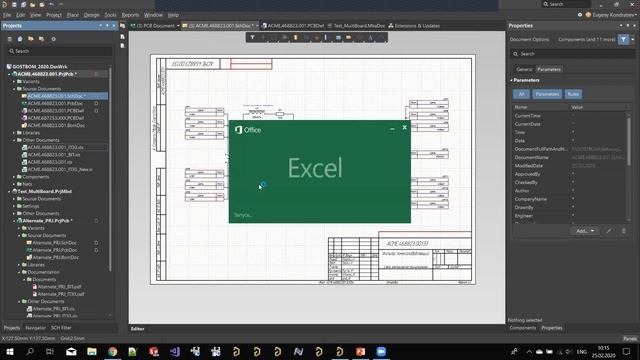Collapse the Other Documents folder under ACME project
The image size is (640, 360).
14,140
